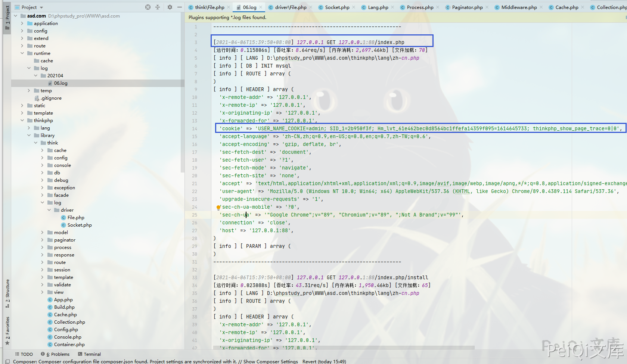Click the locate/scroll from source target icon

(x=148, y=7)
